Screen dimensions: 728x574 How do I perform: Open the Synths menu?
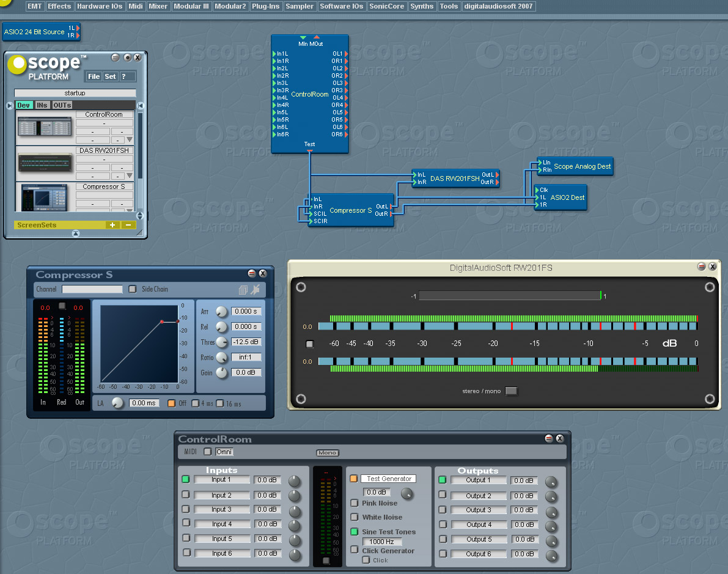(422, 6)
